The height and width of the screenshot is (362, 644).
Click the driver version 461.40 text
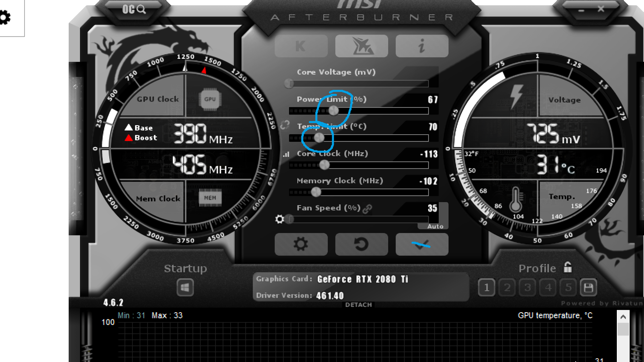click(x=330, y=296)
